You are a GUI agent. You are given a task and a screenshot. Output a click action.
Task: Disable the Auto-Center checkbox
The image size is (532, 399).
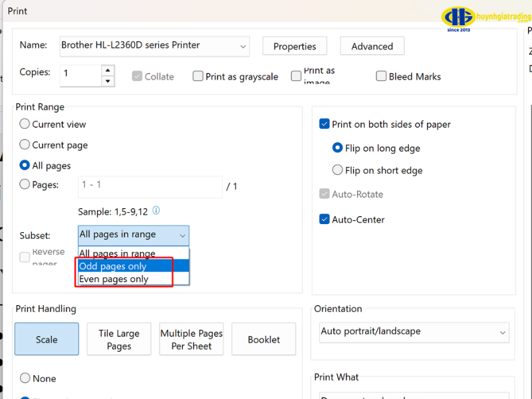(325, 219)
